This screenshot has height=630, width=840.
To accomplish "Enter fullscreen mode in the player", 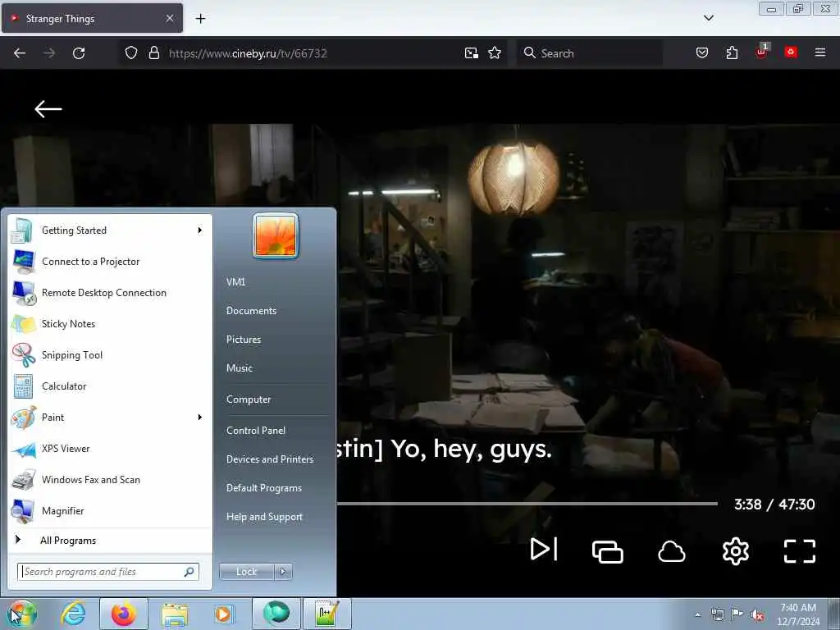I will pyautogui.click(x=799, y=551).
